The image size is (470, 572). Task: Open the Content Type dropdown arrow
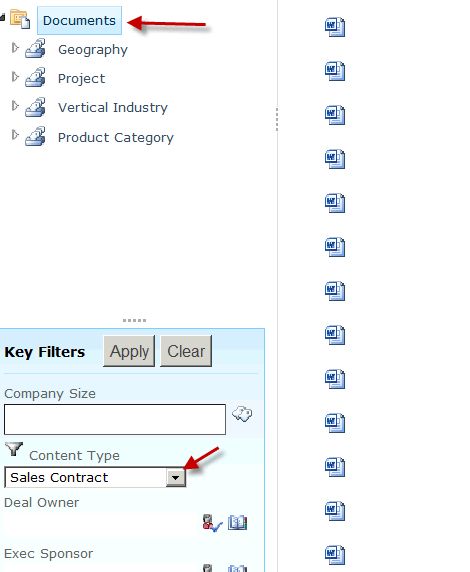click(176, 478)
